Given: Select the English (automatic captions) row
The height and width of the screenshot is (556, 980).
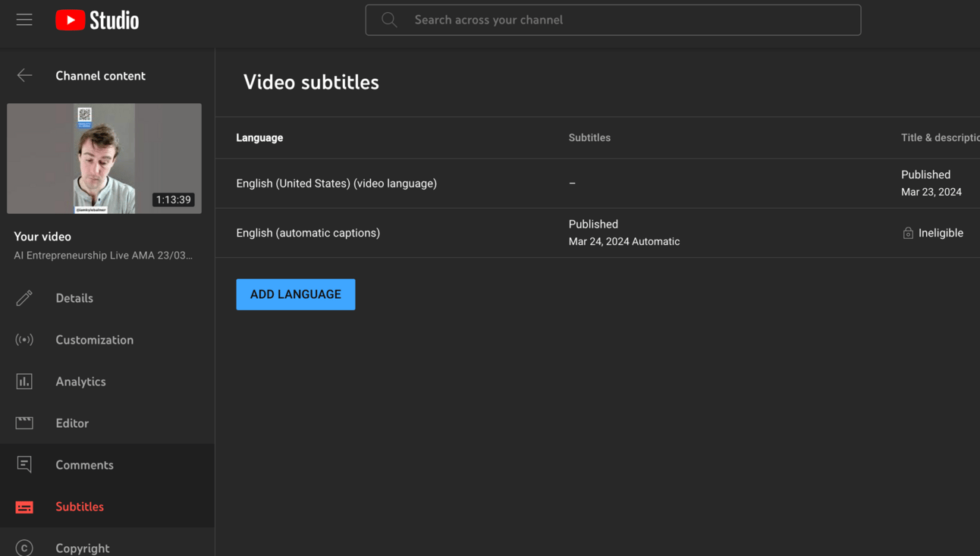Looking at the screenshot, I should 308,233.
